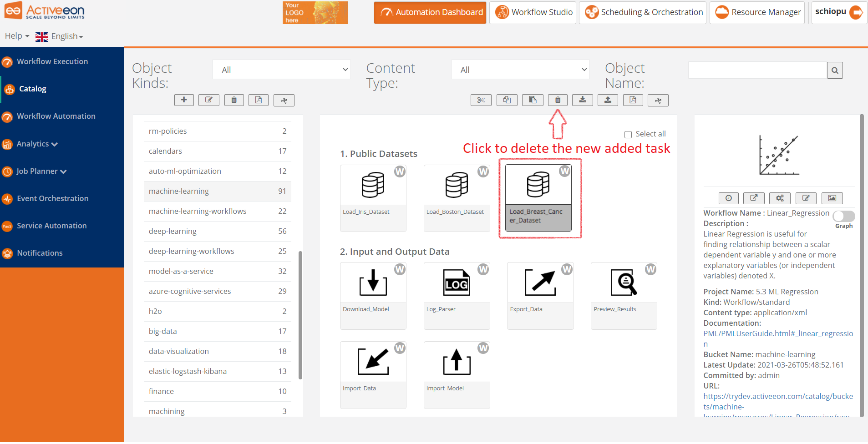Focus the Object Name search field
Screen dimensions: 868x444
click(757, 71)
